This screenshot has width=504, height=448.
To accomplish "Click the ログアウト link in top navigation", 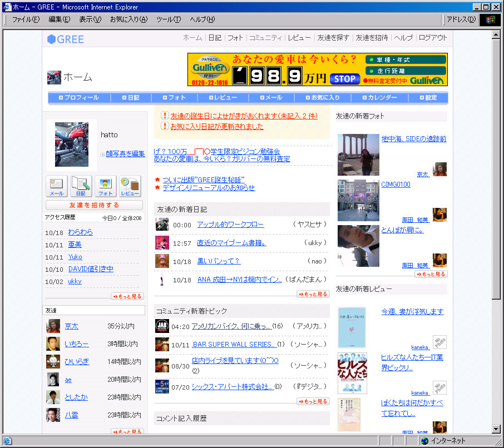I will pyautogui.click(x=433, y=38).
